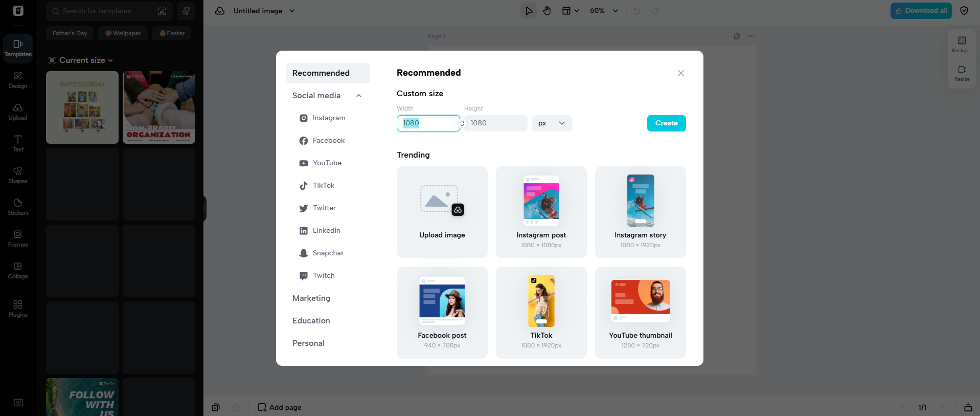
Task: Open the Resize tool icon
Action: pos(962,73)
